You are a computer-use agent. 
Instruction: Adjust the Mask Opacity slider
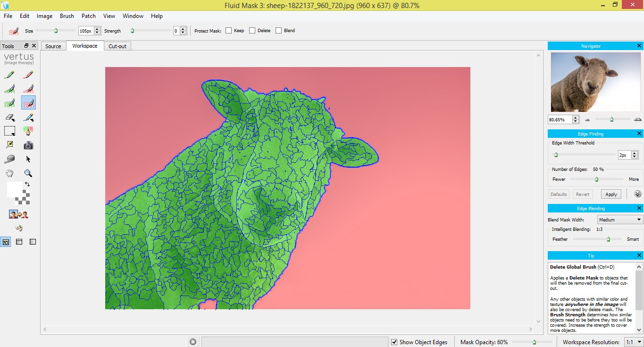point(534,342)
